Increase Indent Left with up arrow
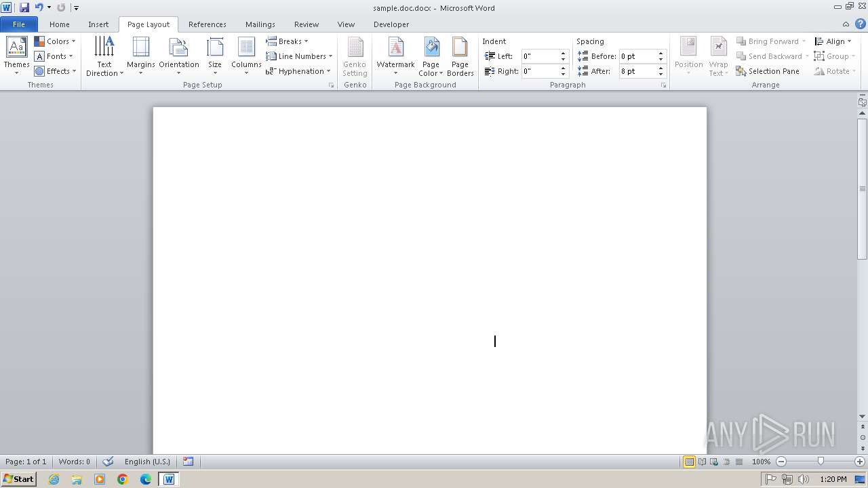 pos(563,54)
